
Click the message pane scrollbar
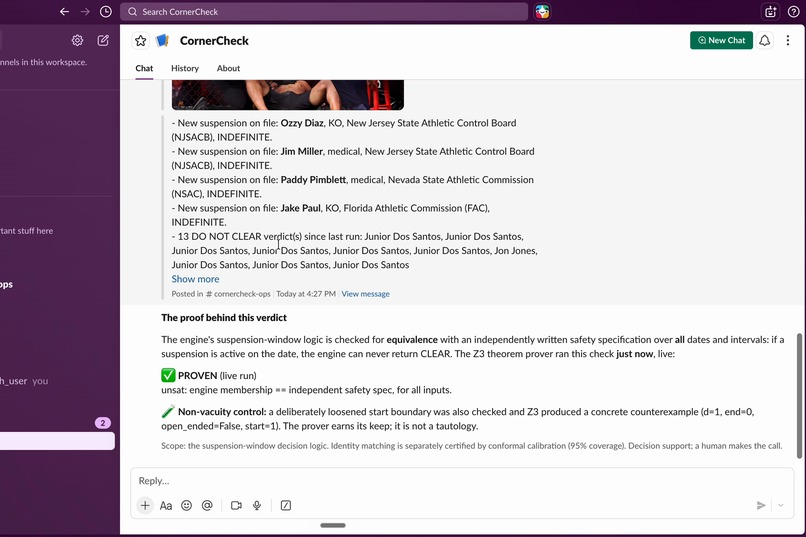(x=799, y=396)
